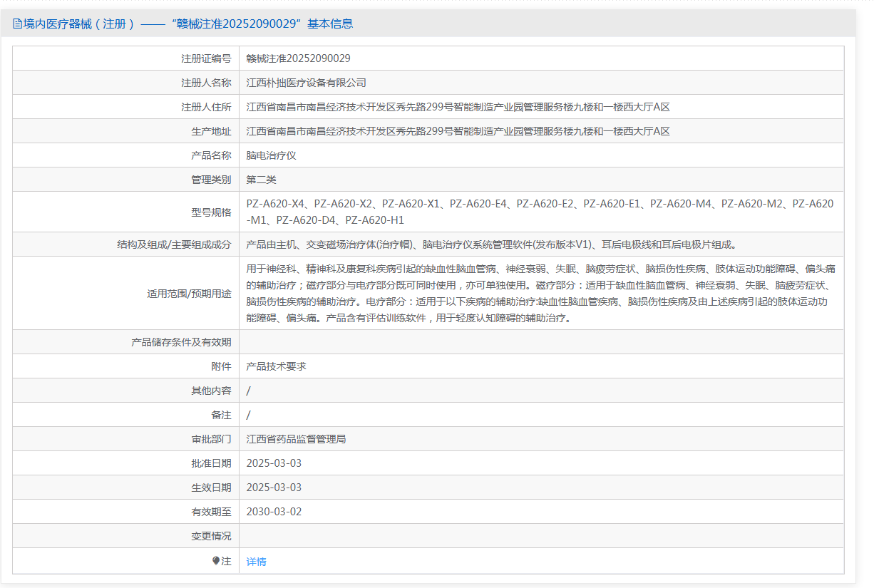Click the lightbulb icon beside 注
The image size is (874, 588).
pyautogui.click(x=216, y=561)
